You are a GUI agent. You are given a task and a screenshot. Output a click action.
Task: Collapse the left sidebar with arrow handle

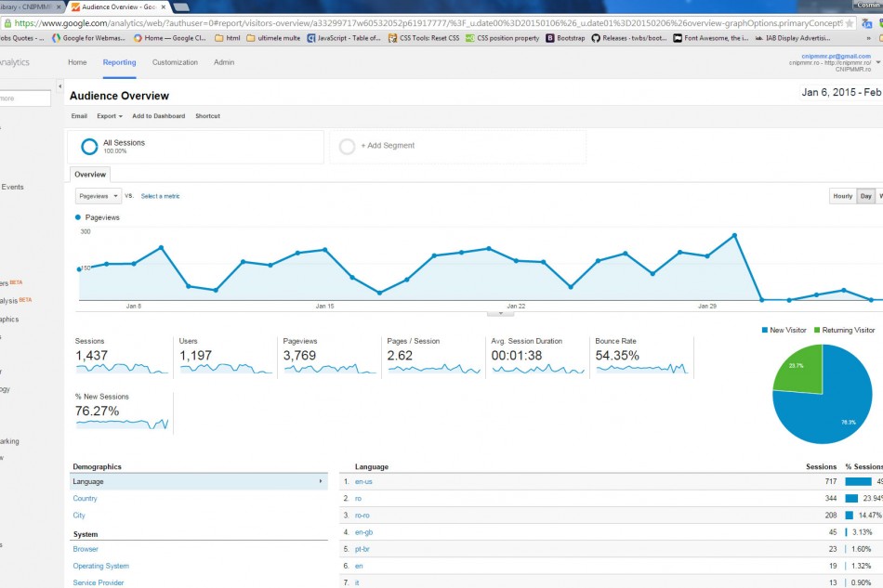click(60, 86)
